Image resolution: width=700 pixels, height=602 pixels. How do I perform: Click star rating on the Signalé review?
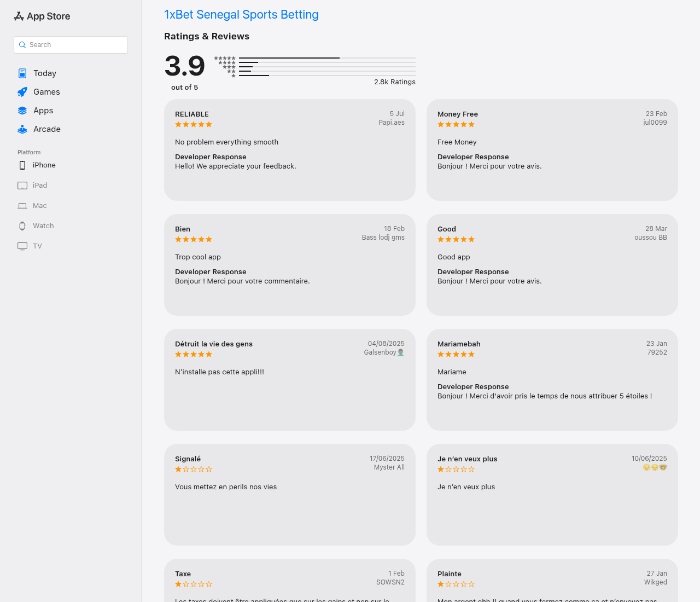click(x=194, y=470)
